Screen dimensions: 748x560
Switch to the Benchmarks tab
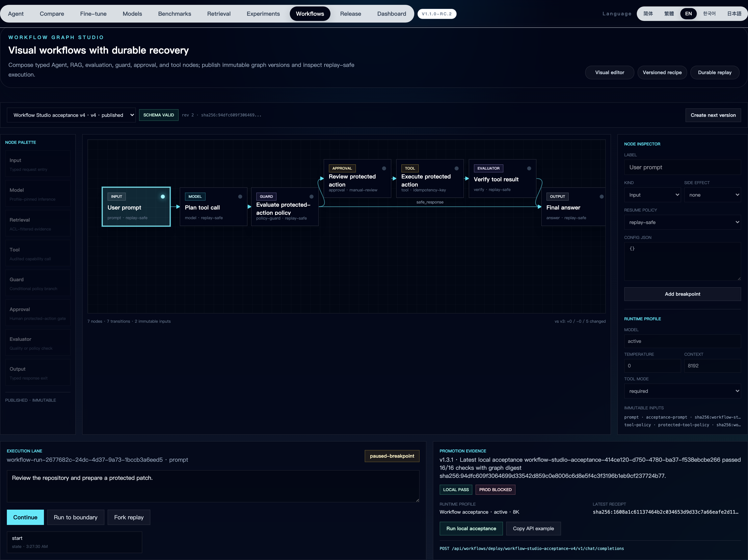[175, 14]
